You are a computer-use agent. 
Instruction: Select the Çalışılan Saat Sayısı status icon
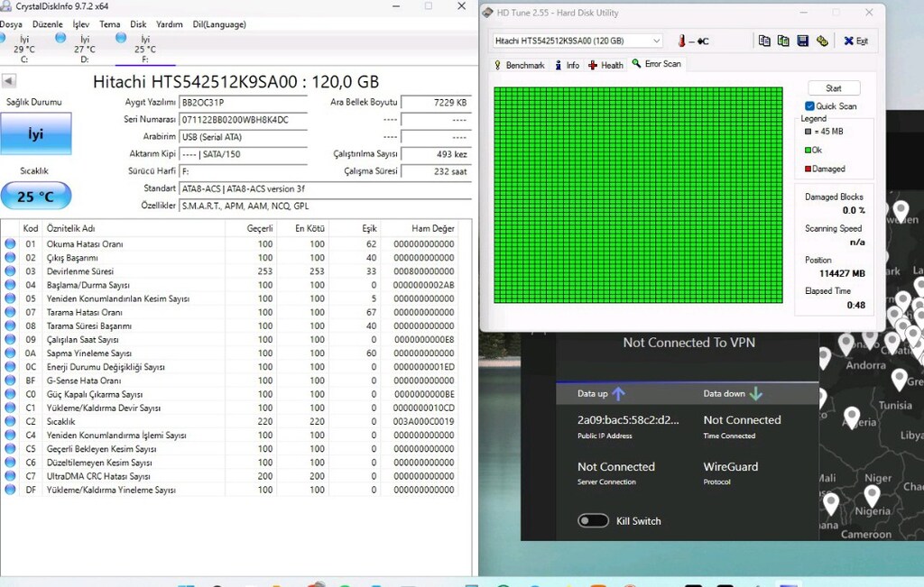(10, 340)
